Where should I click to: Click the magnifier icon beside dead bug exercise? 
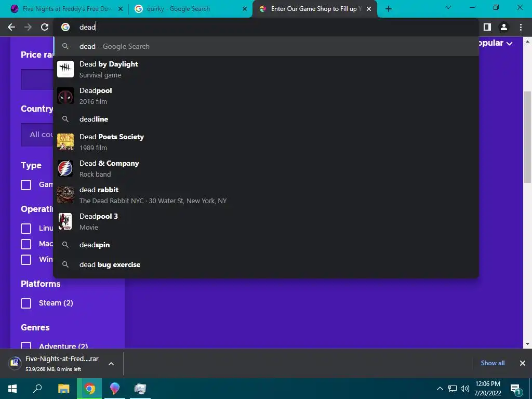click(x=65, y=264)
